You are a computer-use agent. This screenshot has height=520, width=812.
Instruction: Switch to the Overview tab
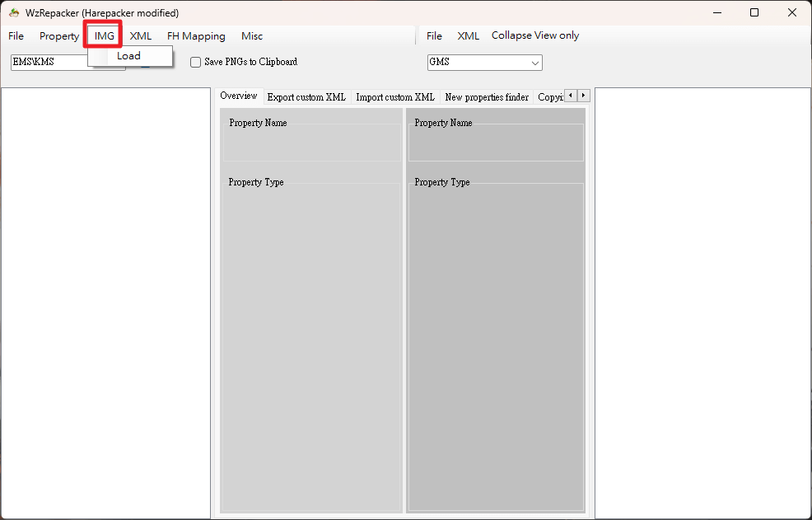[239, 96]
